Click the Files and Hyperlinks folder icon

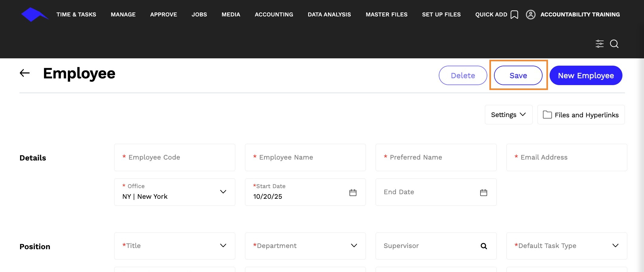point(547,115)
